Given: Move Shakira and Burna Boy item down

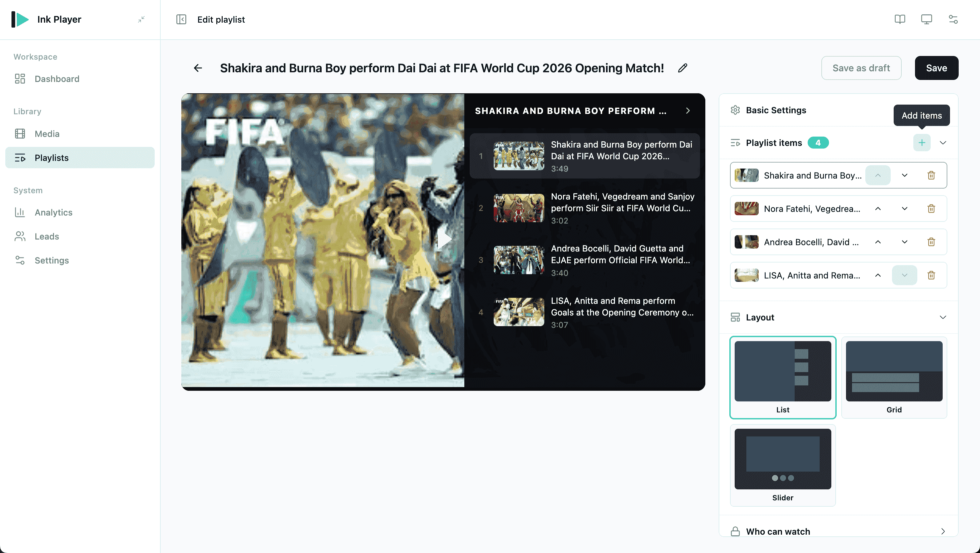Looking at the screenshot, I should point(905,175).
